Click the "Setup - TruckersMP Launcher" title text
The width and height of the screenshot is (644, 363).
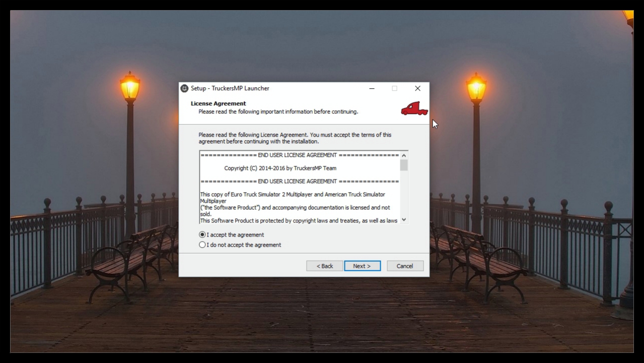tap(230, 88)
